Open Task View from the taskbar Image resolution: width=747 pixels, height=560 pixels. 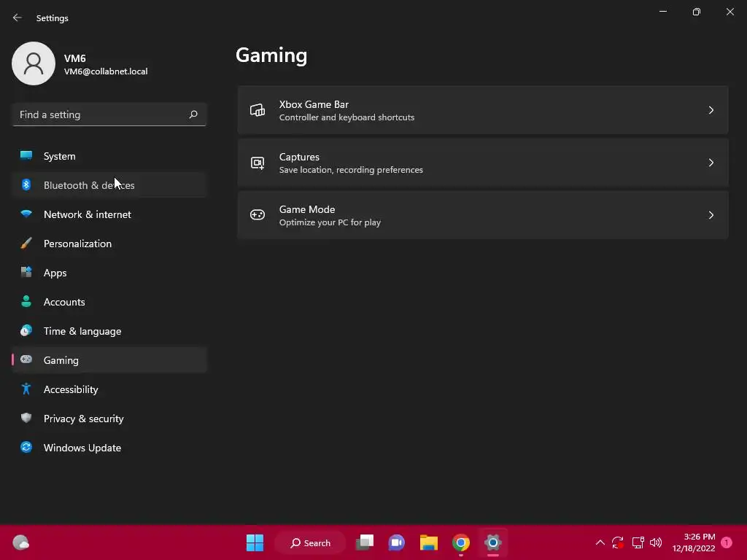click(x=365, y=542)
